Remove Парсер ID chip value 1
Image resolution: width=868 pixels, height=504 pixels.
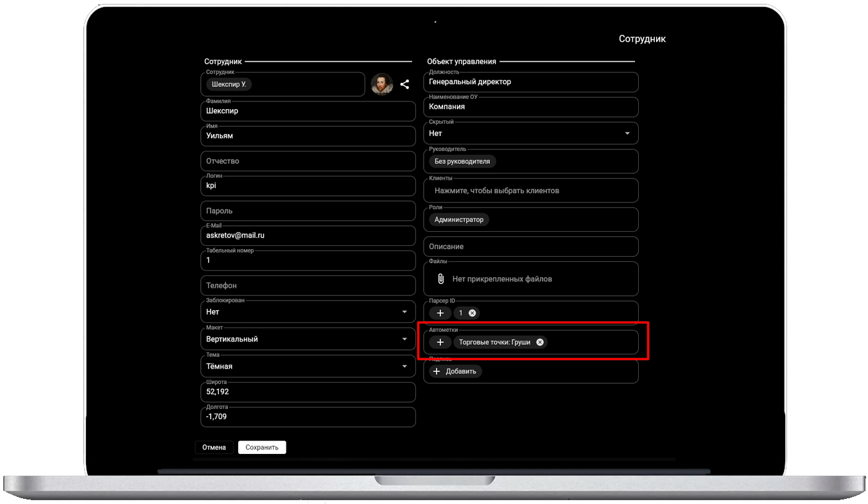tap(473, 313)
